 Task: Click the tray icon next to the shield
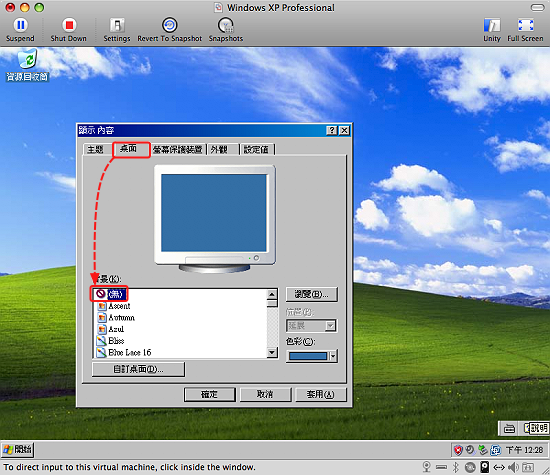470,450
